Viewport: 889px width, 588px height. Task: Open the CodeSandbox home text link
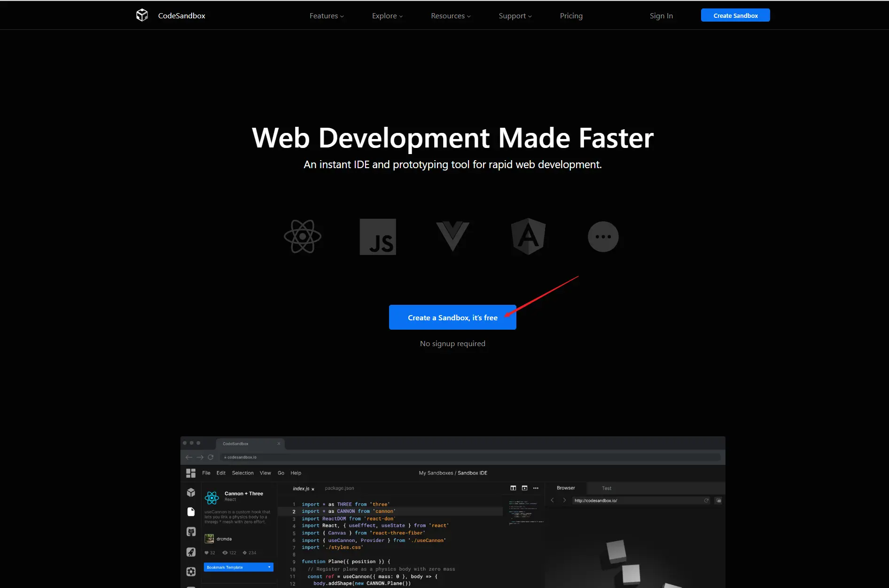[x=181, y=15]
